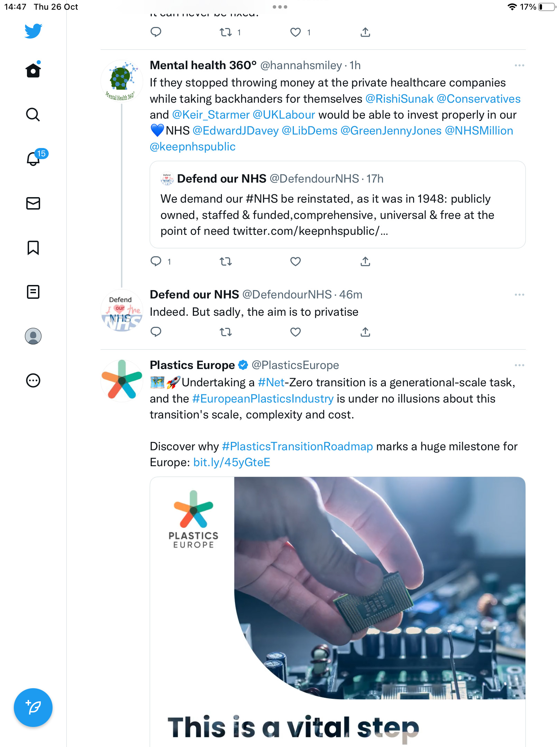
Task: Like the Defend our NHS reply
Action: click(296, 332)
